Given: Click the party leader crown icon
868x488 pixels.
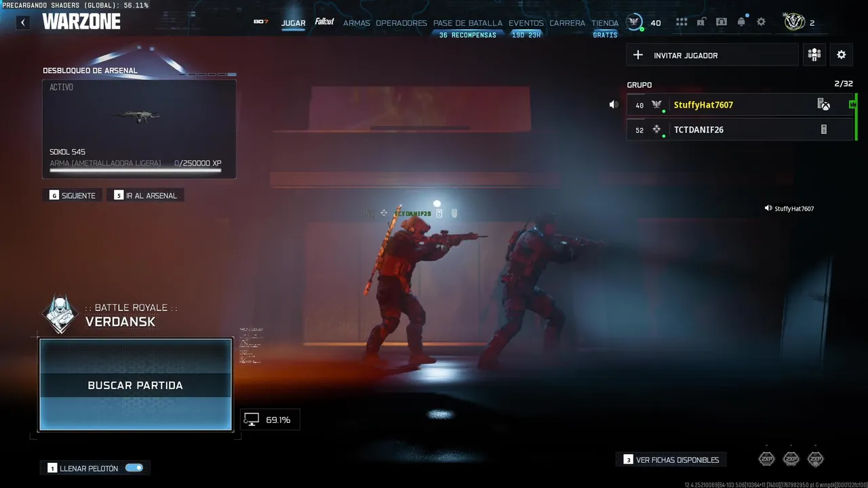Looking at the screenshot, I should click(852, 104).
